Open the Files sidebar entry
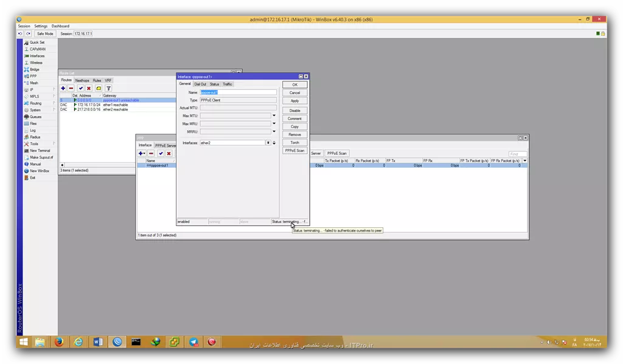Image resolution: width=623 pixels, height=364 pixels. pos(33,123)
